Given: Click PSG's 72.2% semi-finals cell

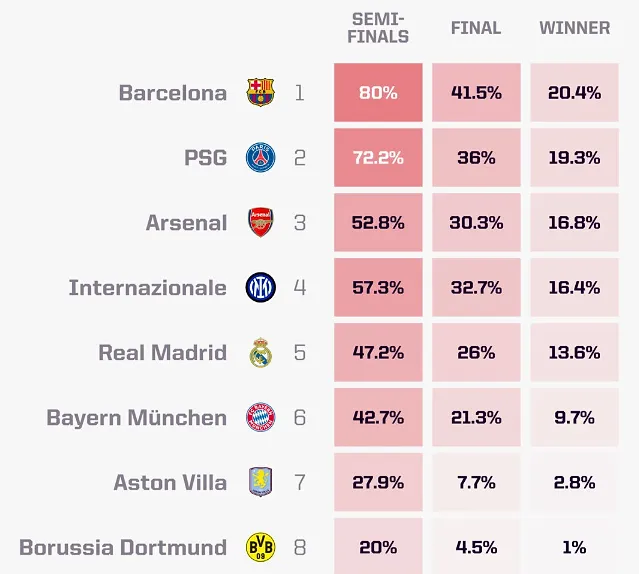Looking at the screenshot, I should [x=378, y=157].
